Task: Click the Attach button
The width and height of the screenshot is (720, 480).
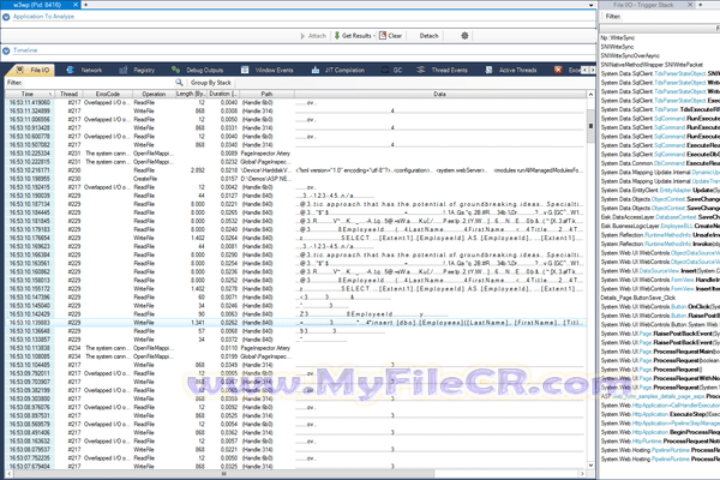Action: tap(313, 36)
